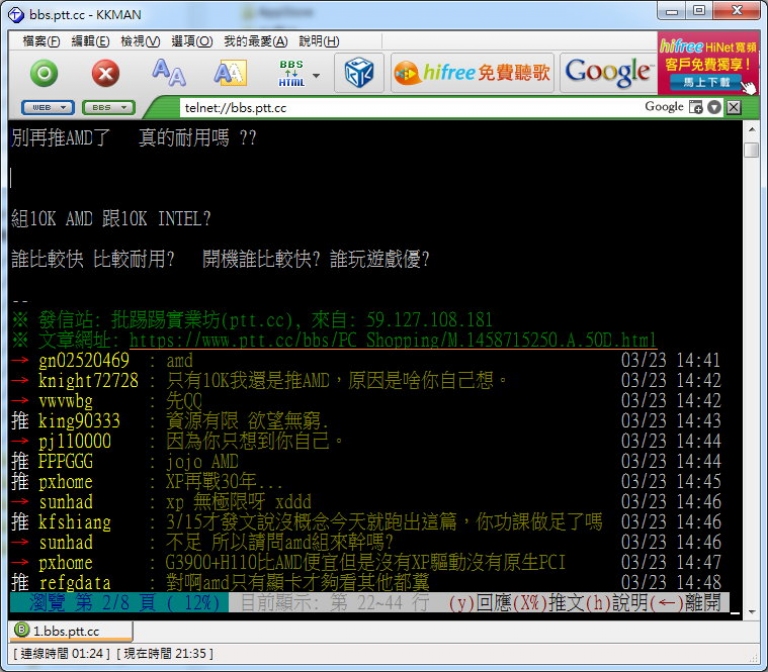Image resolution: width=768 pixels, height=672 pixels.
Task: Click the new tab icon beside Google
Action: pyautogui.click(x=696, y=107)
